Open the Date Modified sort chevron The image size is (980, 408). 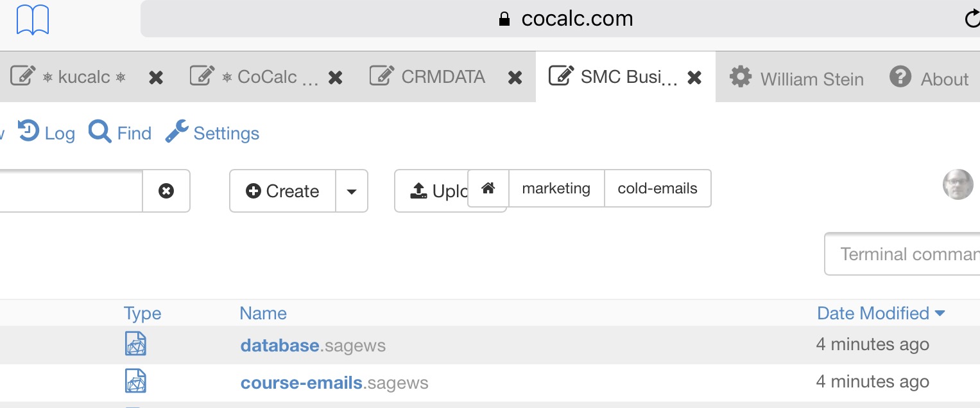pos(940,313)
